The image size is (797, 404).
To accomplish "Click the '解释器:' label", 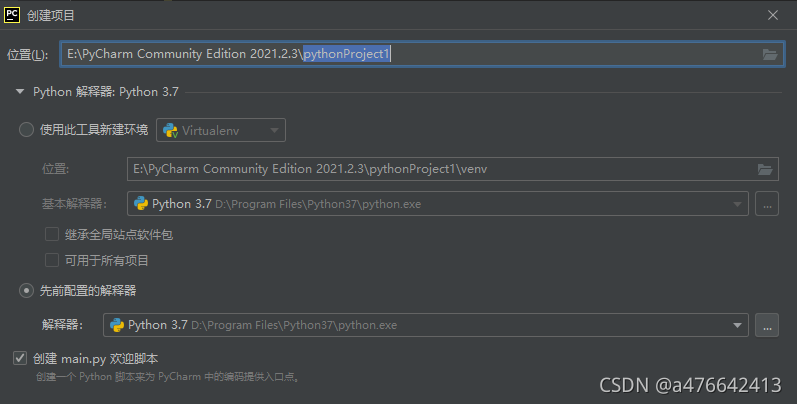I will coord(63,325).
